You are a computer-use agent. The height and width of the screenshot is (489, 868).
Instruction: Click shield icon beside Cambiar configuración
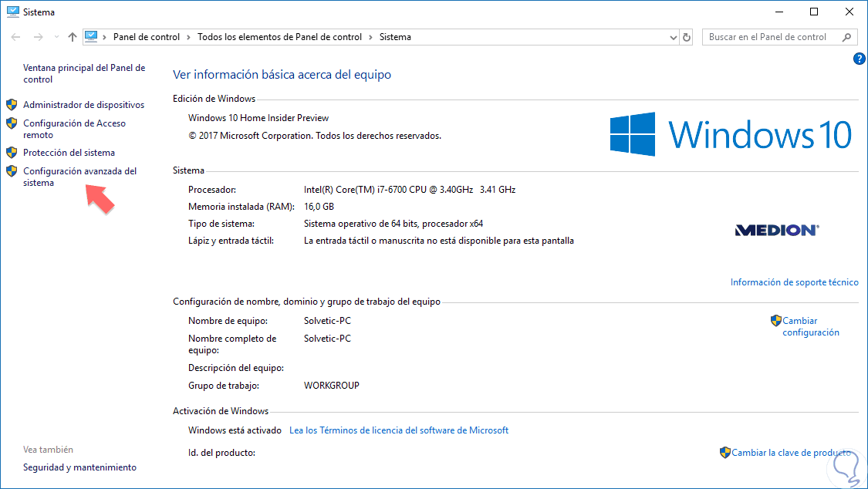[x=776, y=320]
